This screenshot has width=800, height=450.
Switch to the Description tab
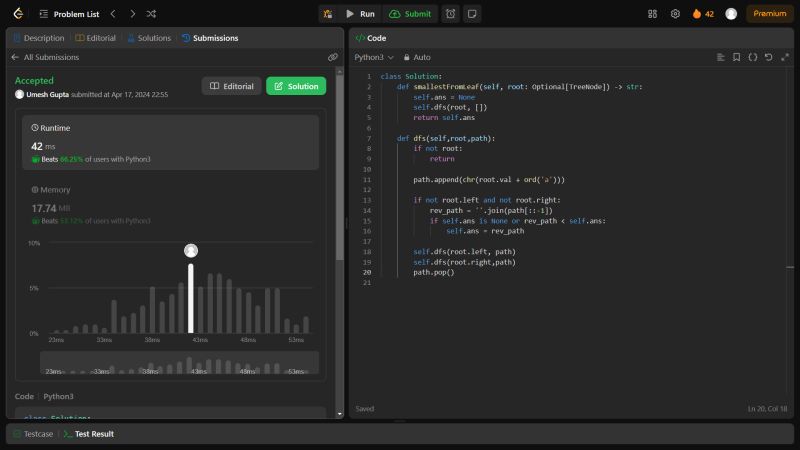click(39, 38)
